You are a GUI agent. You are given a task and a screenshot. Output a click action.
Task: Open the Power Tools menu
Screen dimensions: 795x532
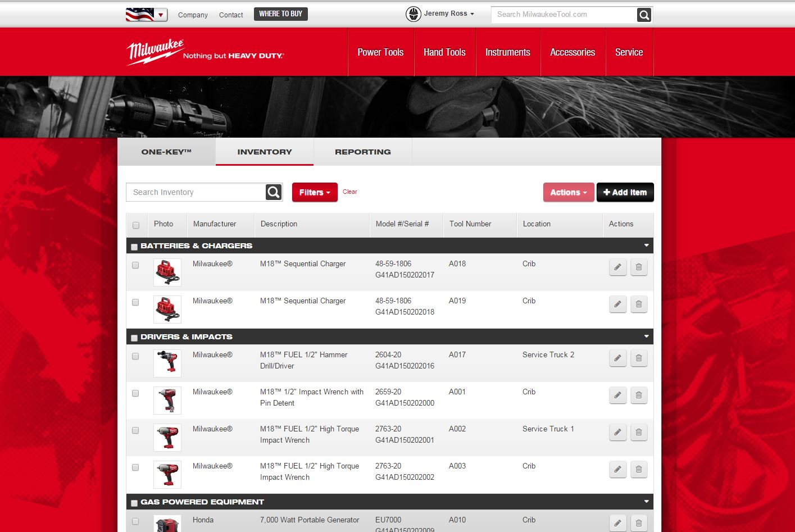tap(381, 52)
